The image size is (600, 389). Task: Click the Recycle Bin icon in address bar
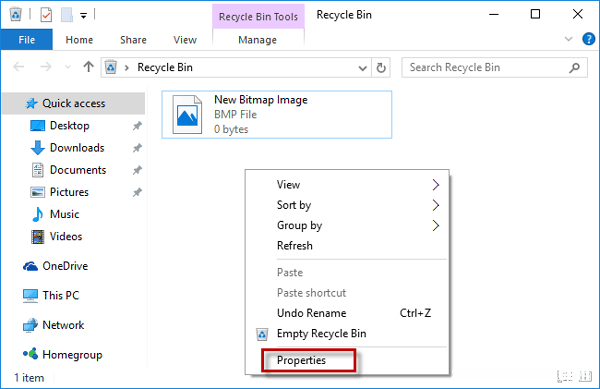click(x=111, y=67)
